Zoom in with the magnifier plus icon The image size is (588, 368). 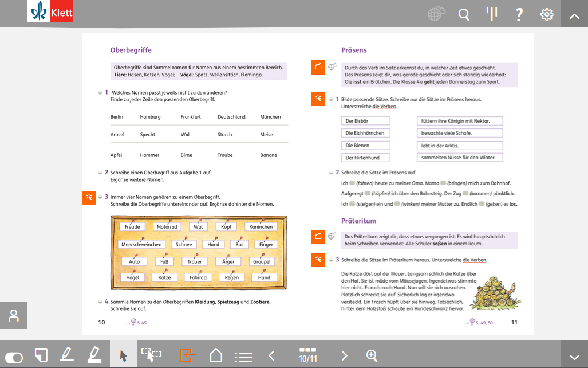(372, 356)
